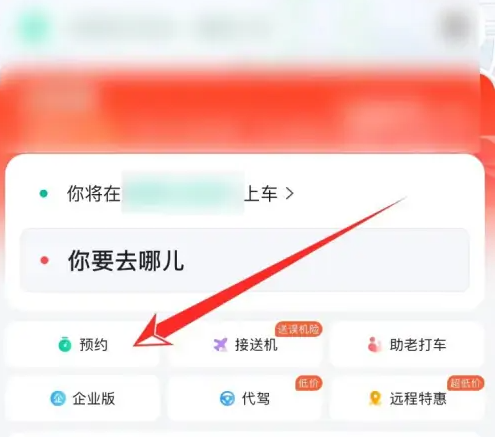The image size is (498, 437).
Task: Select the 助老打车 service label
Action: tap(418, 345)
